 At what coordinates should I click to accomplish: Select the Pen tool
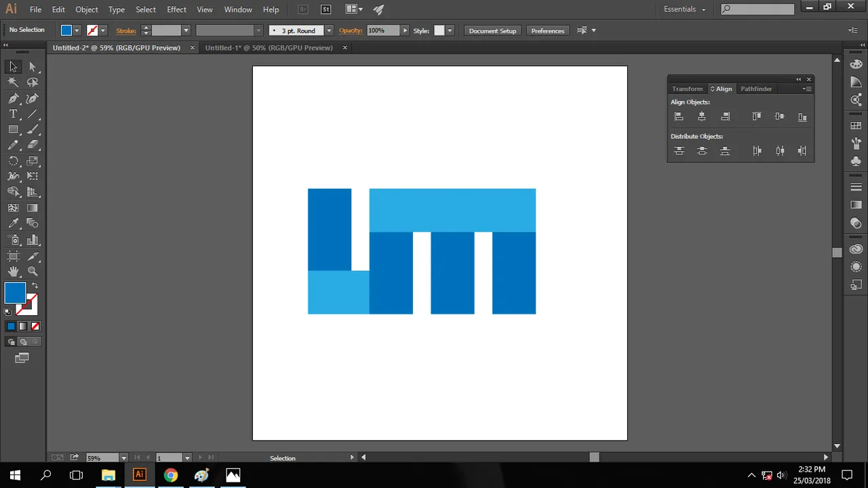tap(13, 98)
